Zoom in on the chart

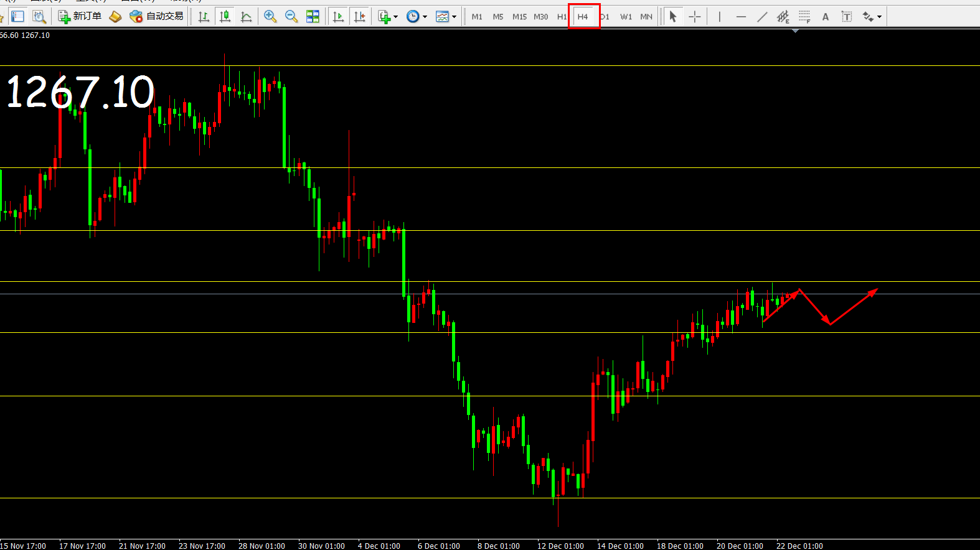(270, 17)
